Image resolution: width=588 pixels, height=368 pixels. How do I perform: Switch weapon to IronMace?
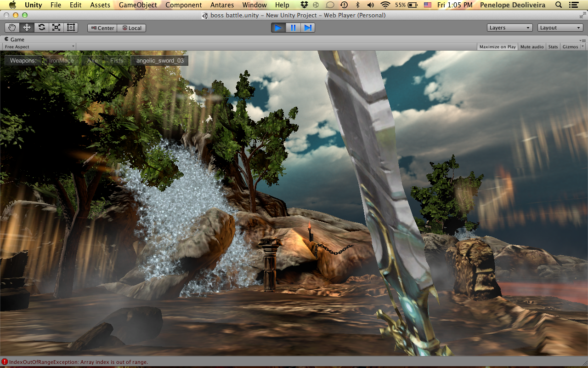pyautogui.click(x=62, y=61)
